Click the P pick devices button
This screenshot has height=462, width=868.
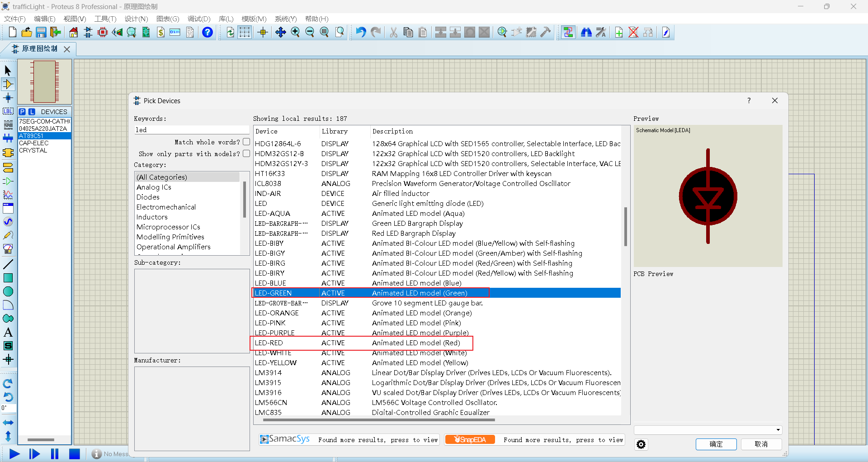pos(22,112)
